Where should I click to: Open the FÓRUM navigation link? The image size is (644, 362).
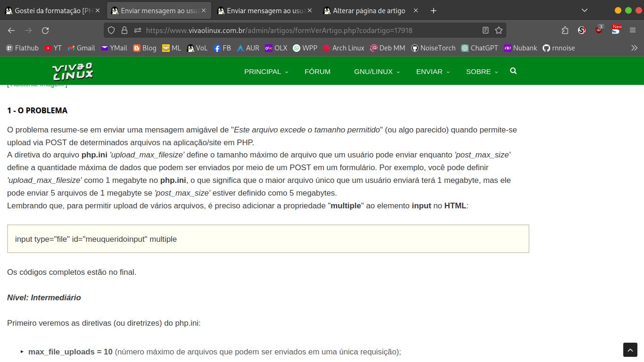point(317,72)
